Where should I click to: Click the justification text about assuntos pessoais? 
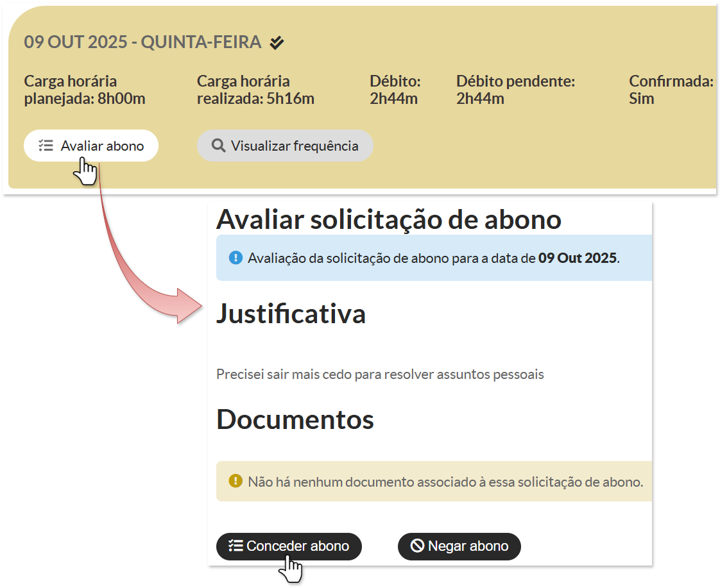coord(380,374)
